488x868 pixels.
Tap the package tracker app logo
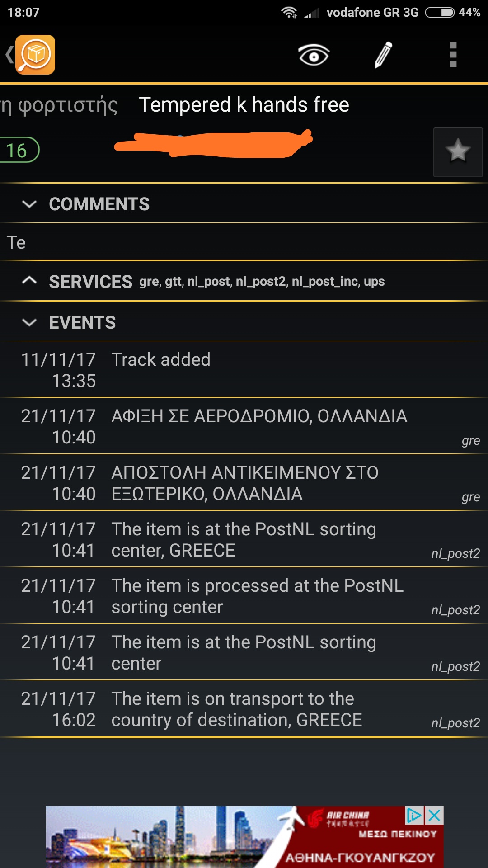[x=35, y=55]
